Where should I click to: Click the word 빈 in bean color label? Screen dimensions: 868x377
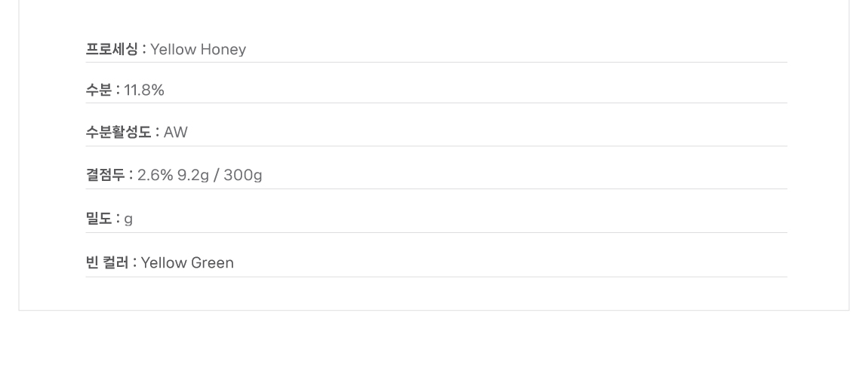point(91,263)
